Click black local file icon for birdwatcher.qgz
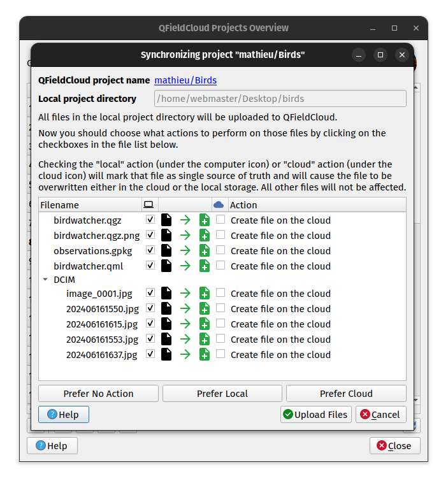Image resolution: width=448 pixels, height=481 pixels. tap(166, 220)
